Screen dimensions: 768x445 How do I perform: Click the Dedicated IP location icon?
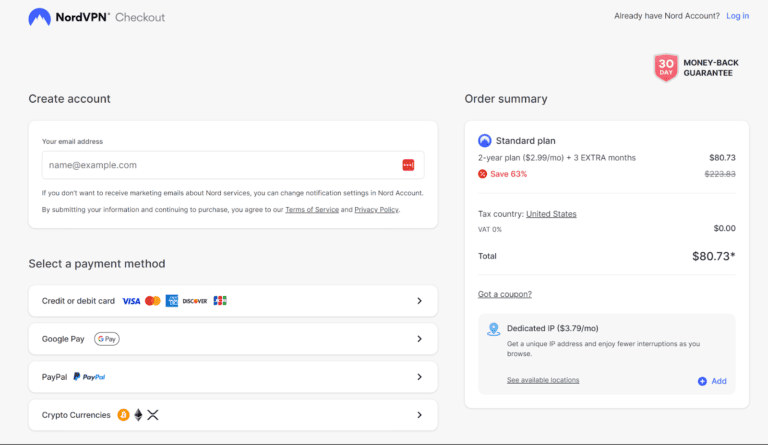tap(493, 329)
